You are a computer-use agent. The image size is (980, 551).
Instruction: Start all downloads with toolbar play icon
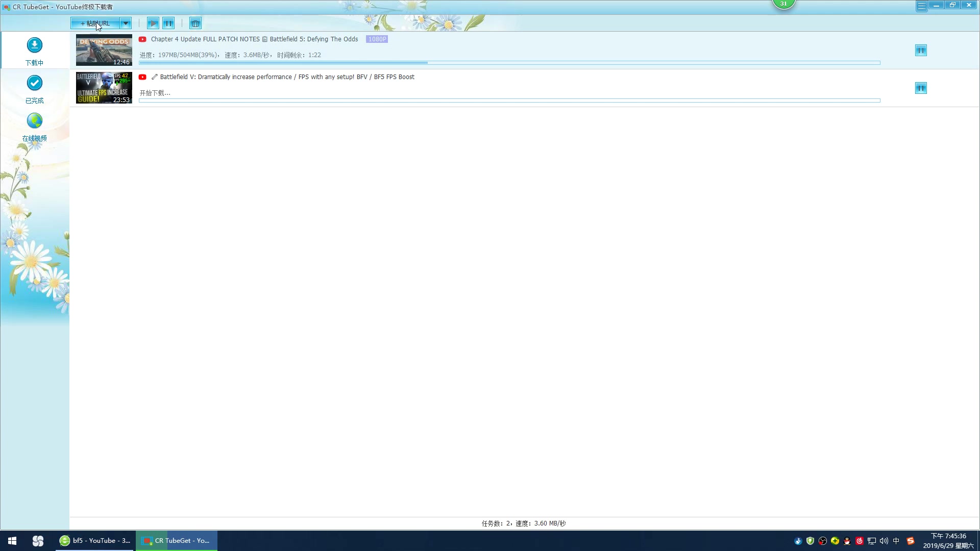point(153,23)
